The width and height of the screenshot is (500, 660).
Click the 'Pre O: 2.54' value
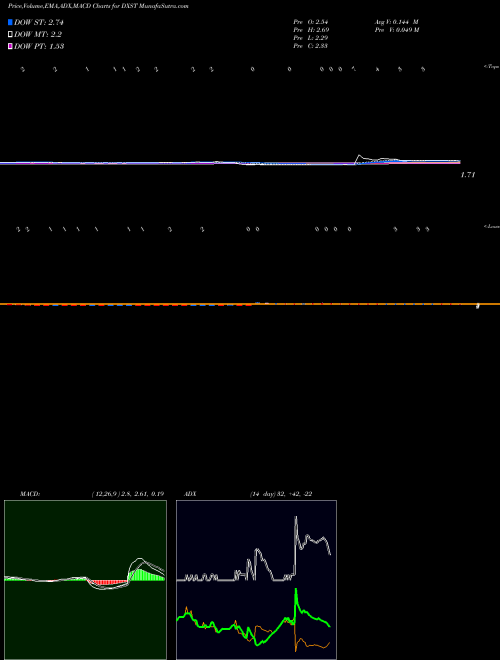pos(311,22)
